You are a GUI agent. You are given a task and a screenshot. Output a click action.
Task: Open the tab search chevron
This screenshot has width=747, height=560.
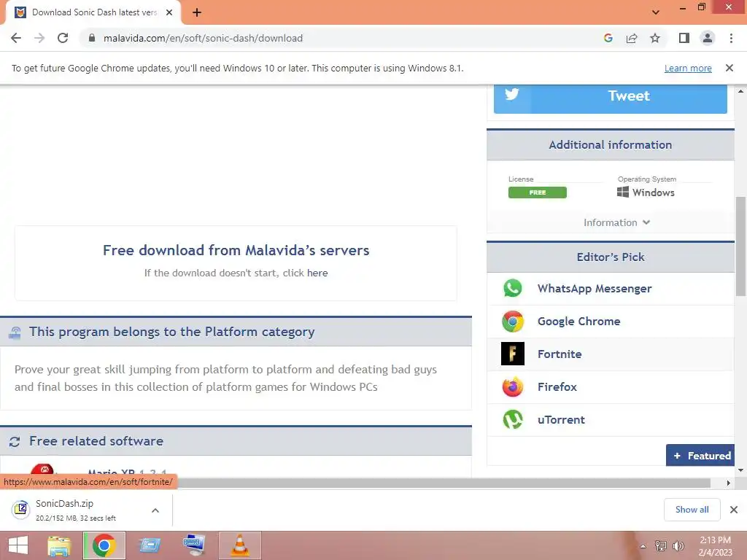[656, 12]
